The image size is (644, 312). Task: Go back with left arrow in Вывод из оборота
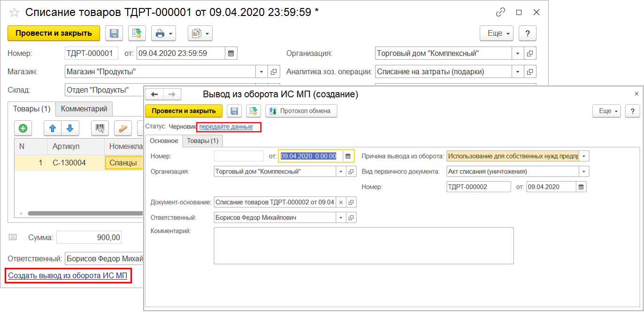(x=154, y=94)
